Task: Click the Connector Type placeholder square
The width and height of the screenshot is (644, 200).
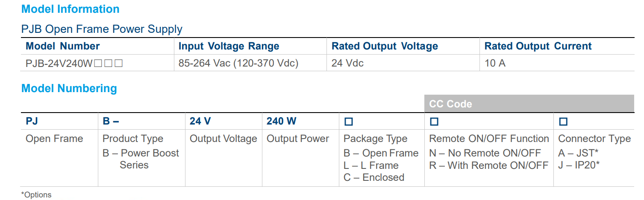Action: click(x=563, y=122)
